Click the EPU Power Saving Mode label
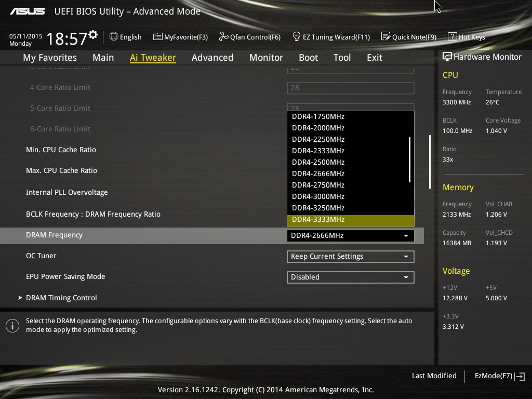 click(65, 276)
